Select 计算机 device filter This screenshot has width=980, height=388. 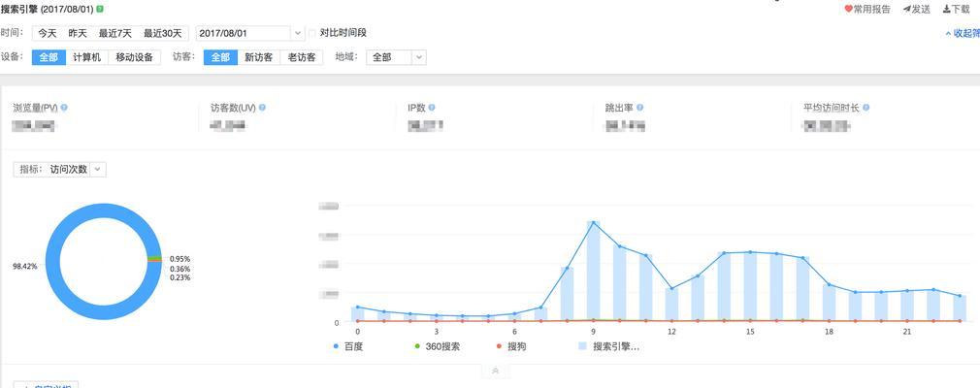[87, 57]
